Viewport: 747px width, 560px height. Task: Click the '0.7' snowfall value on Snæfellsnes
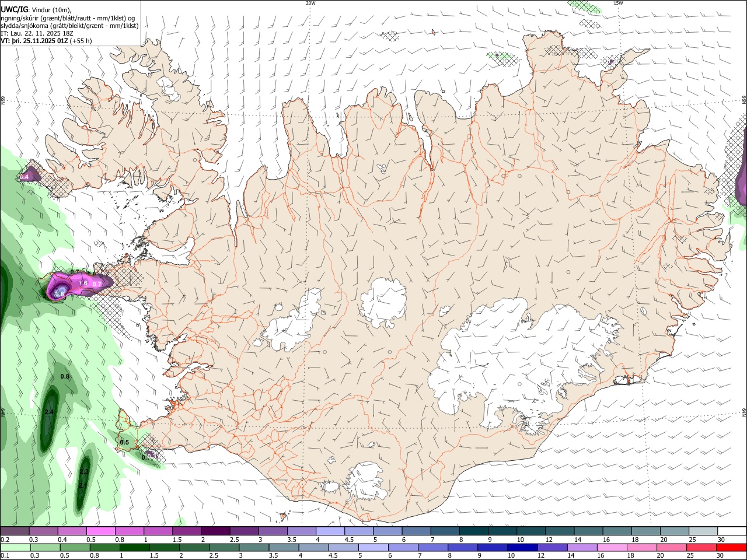tap(97, 284)
